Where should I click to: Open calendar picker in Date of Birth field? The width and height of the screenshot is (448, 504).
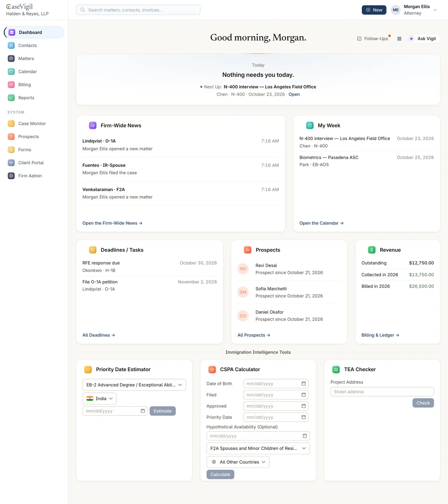pos(304,384)
